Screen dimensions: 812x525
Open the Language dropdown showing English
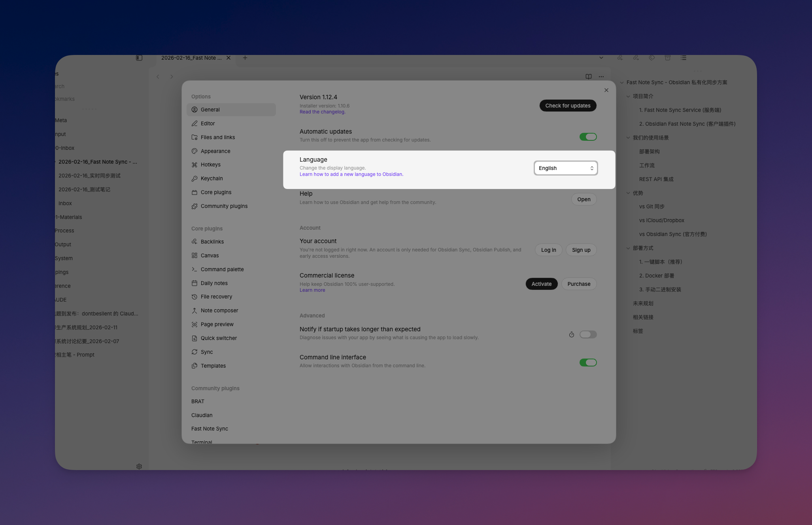565,168
